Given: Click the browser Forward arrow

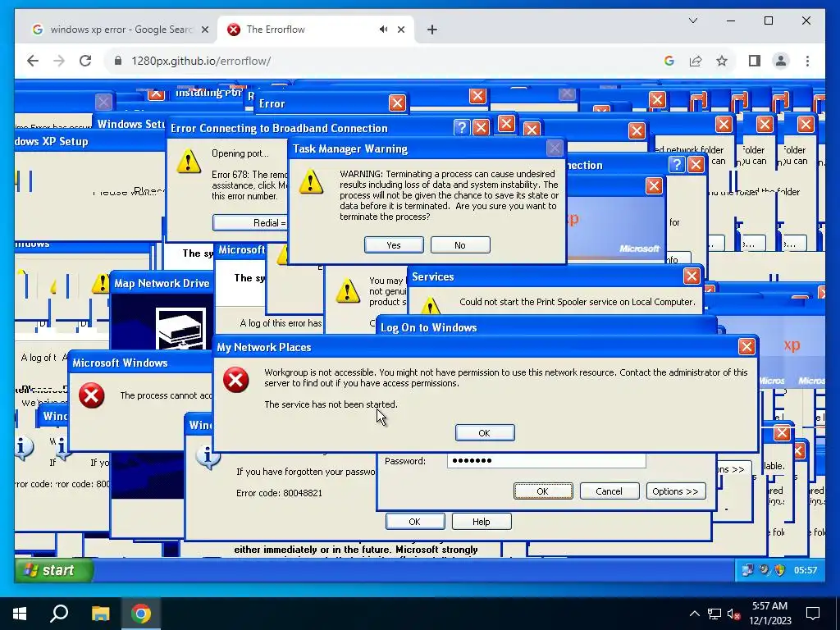Looking at the screenshot, I should (x=59, y=61).
